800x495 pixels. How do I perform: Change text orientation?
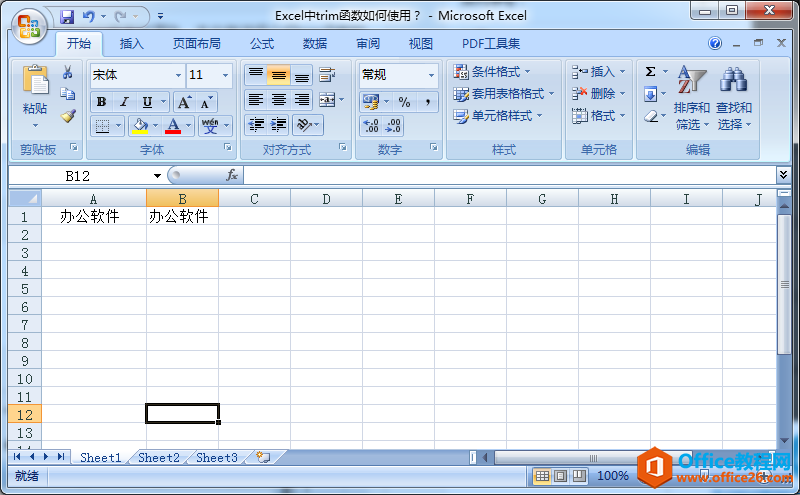(305, 125)
